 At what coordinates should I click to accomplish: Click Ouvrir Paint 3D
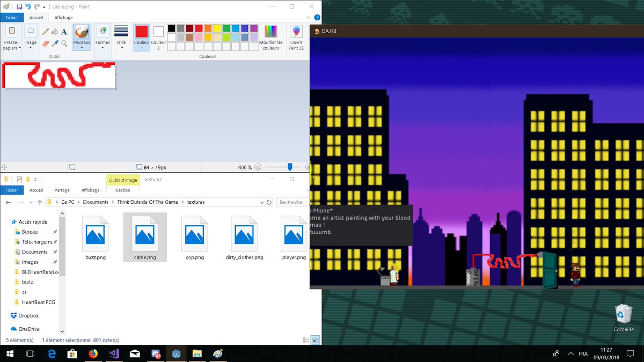[296, 38]
